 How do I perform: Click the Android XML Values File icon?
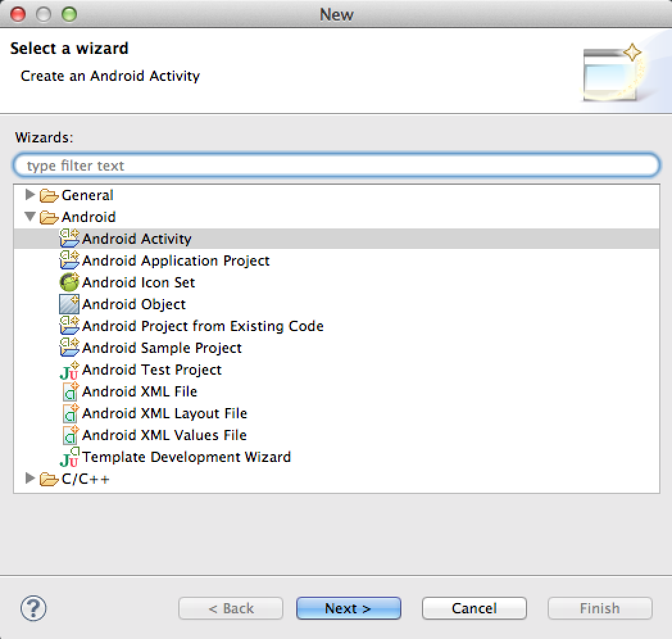(70, 435)
